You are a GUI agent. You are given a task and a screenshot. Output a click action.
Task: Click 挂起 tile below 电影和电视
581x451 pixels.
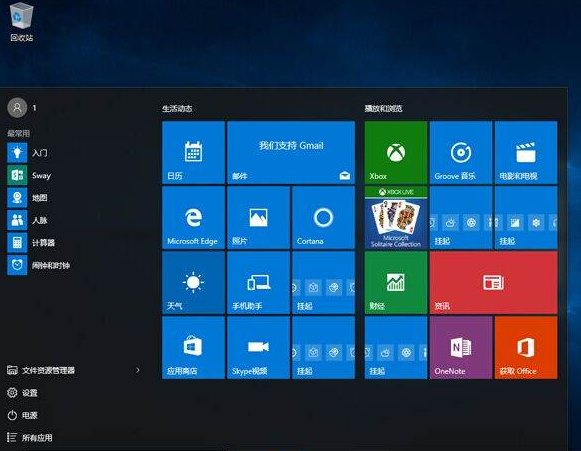(526, 218)
